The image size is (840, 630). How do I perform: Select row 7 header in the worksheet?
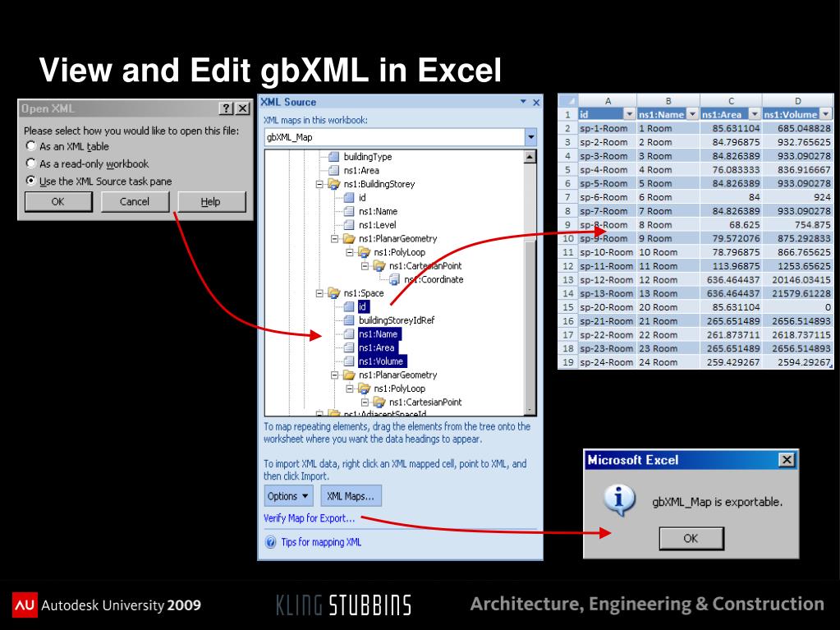(x=567, y=197)
